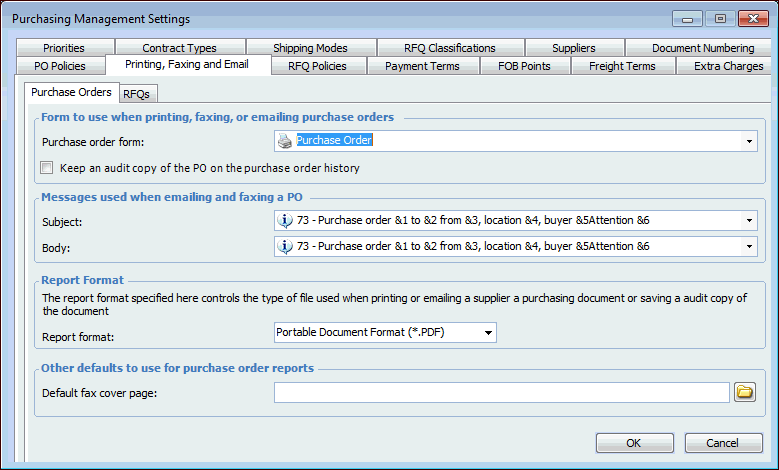Enable keep an audit copy of the PO
Screen dimensions: 779x470
click(x=47, y=168)
